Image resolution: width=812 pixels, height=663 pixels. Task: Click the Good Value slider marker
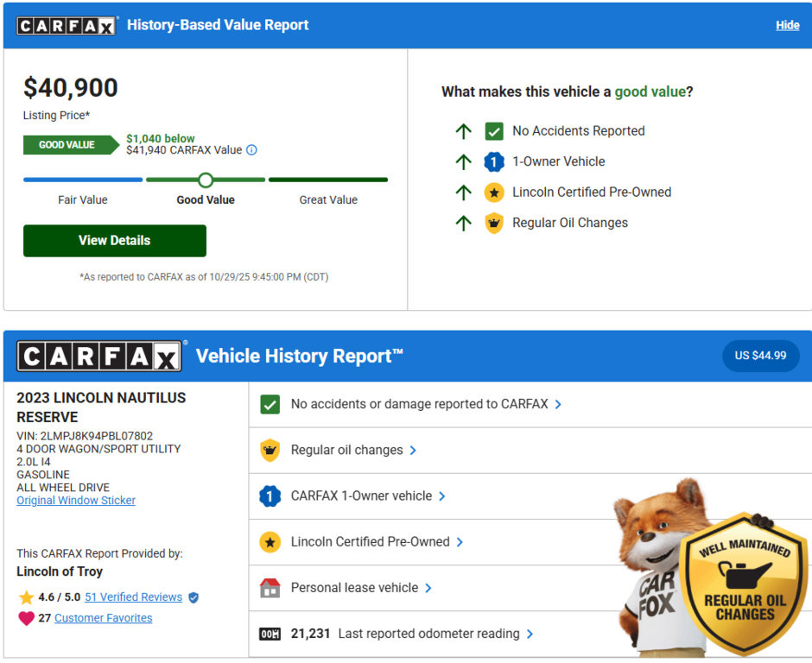(206, 180)
